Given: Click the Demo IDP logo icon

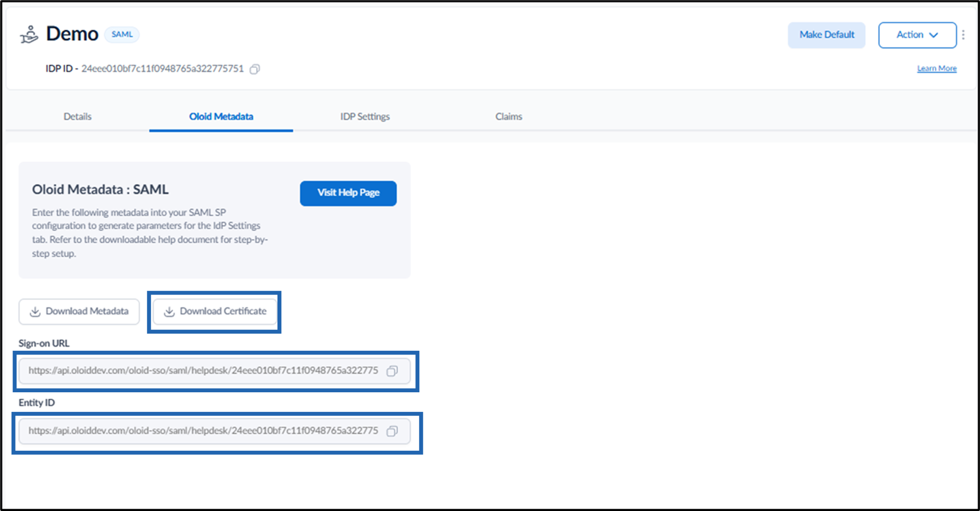Looking at the screenshot, I should coord(29,35).
